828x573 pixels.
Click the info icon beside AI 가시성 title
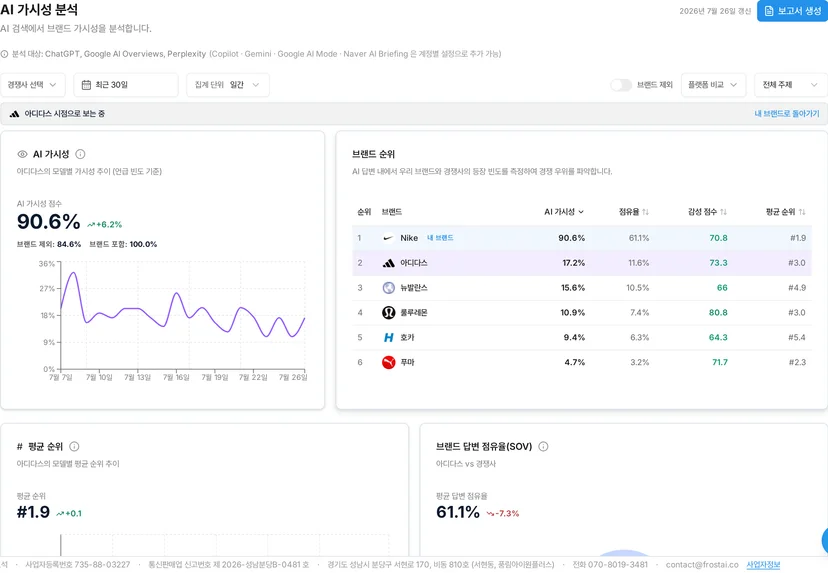pyautogui.click(x=80, y=154)
